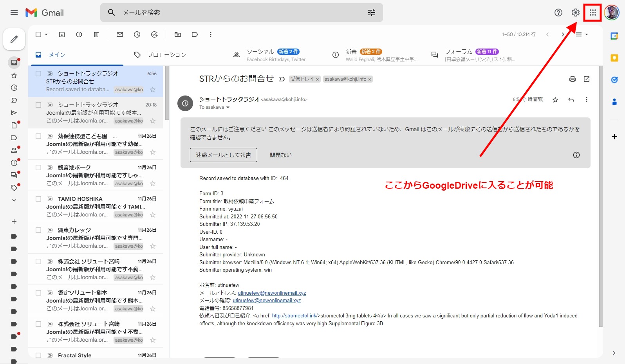
Task: Create new label plus in sidebar
Action: pyautogui.click(x=14, y=222)
